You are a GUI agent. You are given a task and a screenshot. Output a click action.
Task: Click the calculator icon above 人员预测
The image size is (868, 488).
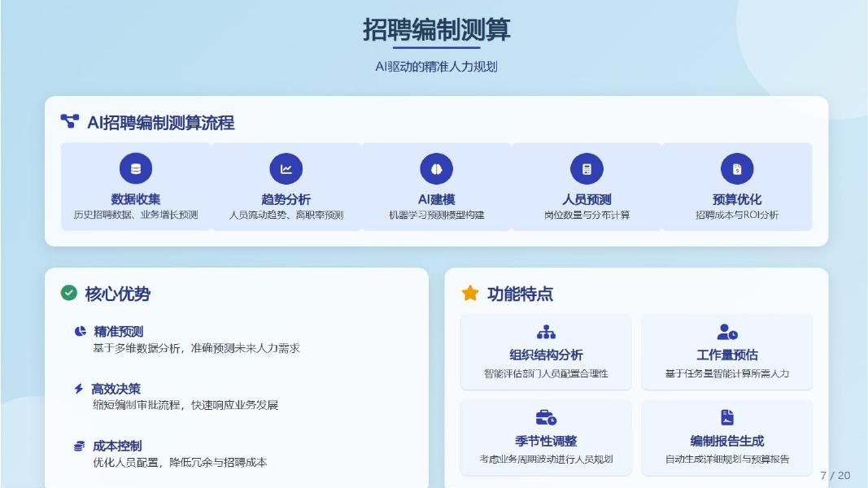[x=588, y=168]
